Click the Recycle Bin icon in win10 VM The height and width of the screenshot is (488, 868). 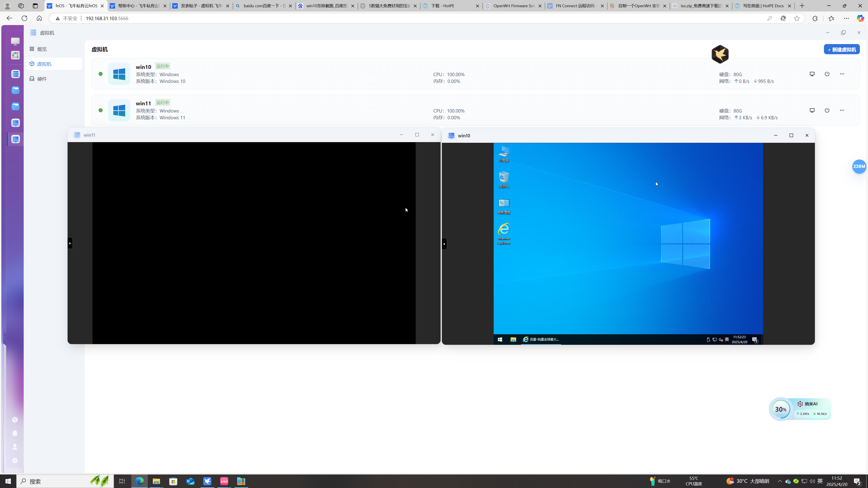[504, 177]
